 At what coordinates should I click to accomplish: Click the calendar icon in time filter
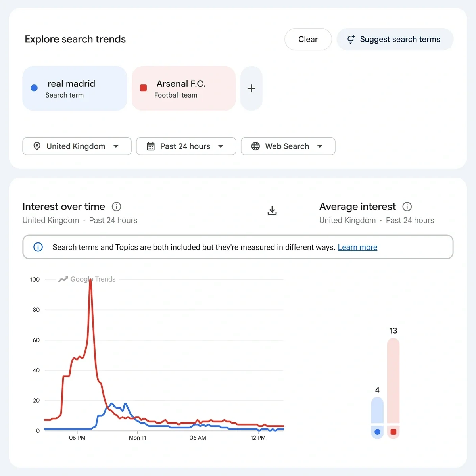pyautogui.click(x=151, y=146)
